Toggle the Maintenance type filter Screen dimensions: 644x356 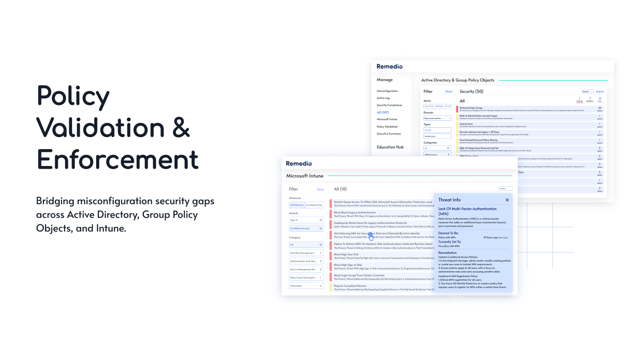437,135
